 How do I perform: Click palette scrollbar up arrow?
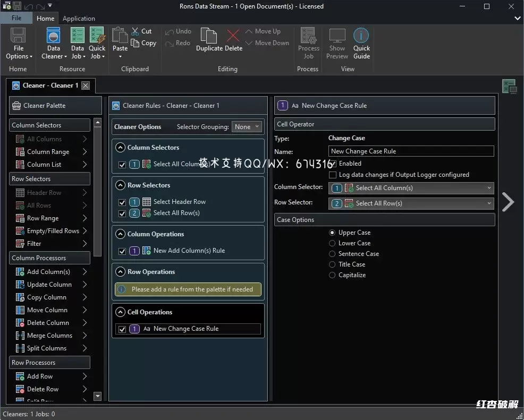(x=98, y=123)
